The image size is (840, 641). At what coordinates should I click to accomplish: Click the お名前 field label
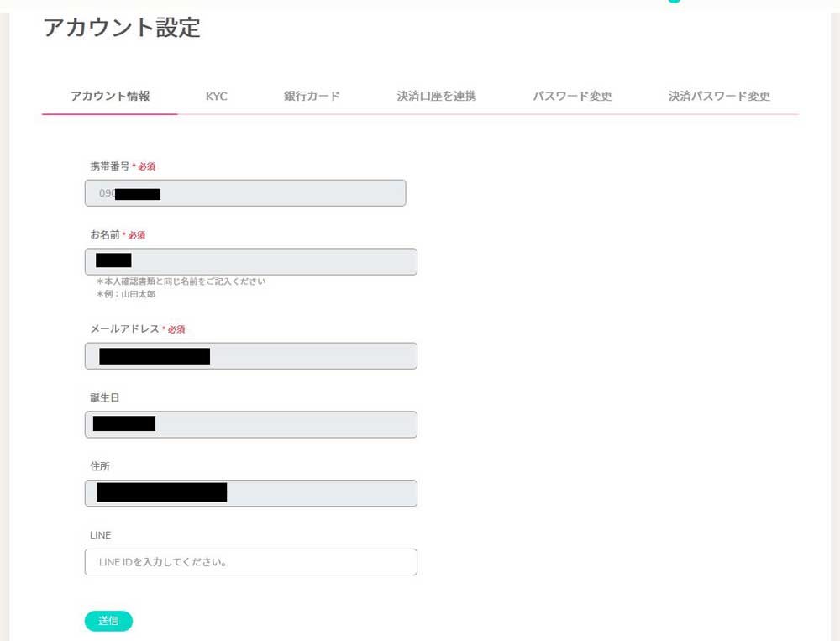pos(104,234)
